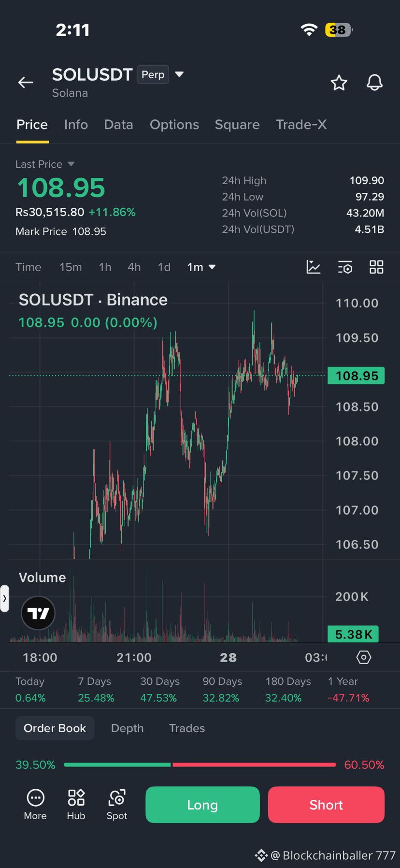Expand the side panel arrow handle
400x868 pixels.
click(4, 598)
